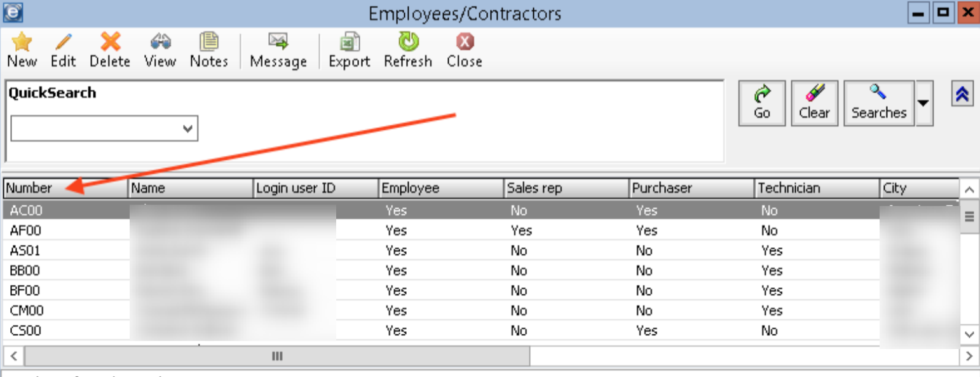Click the horizontal scrollbar right arrow

(x=969, y=356)
